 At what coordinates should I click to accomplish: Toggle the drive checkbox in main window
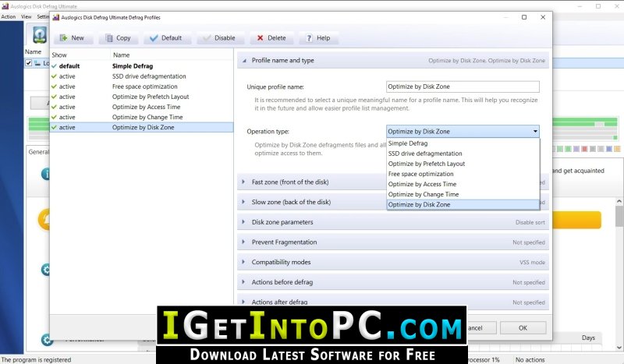29,63
